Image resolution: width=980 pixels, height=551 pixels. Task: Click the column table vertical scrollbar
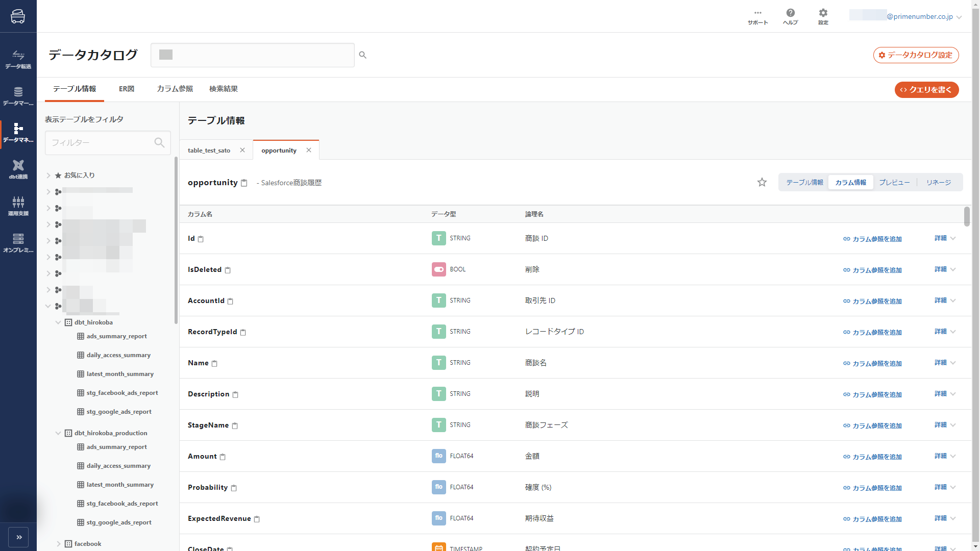coord(967,216)
